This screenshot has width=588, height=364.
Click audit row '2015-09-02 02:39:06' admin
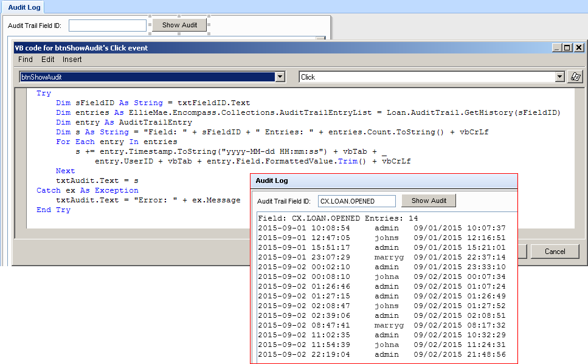[382, 315]
